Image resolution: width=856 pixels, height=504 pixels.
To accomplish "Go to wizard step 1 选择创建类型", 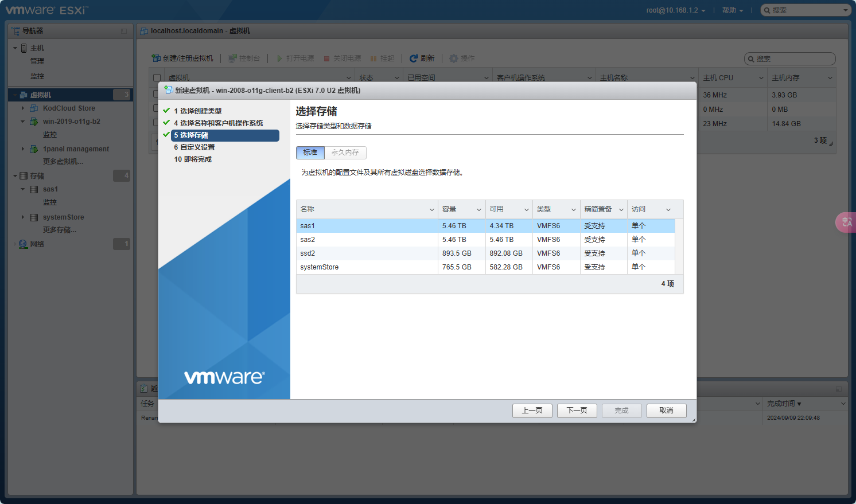I will coord(198,111).
